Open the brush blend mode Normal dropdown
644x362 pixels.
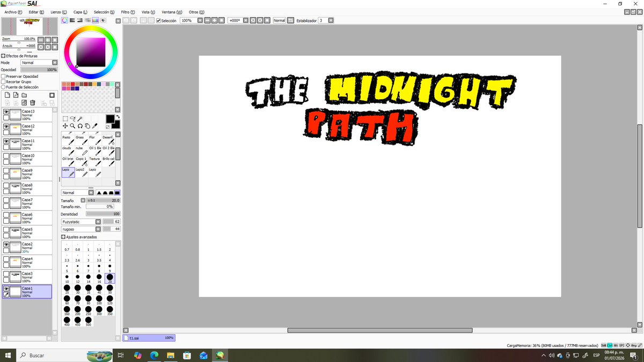click(78, 193)
